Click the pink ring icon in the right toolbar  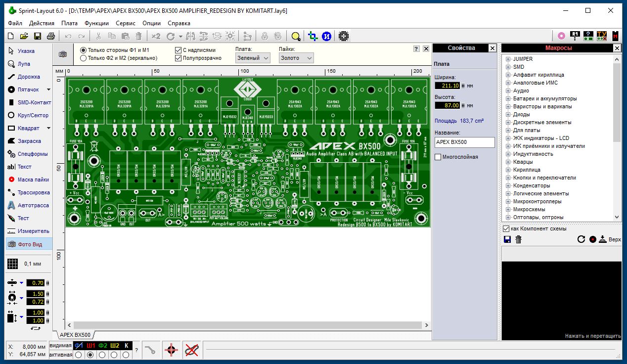[561, 36]
